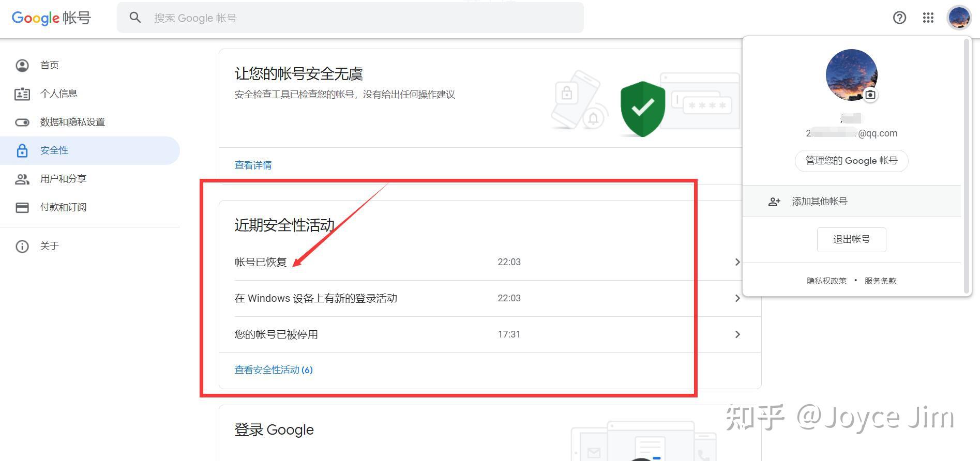Screen dimensions: 980x461
Task: Click the @qq.com email address in popup
Action: (x=851, y=133)
